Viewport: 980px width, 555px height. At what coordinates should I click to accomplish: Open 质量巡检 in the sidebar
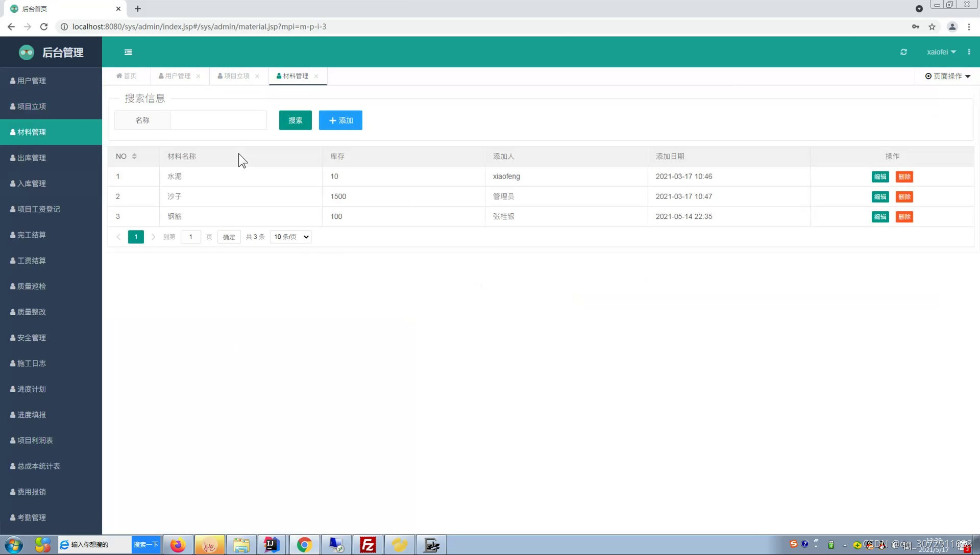(51, 286)
